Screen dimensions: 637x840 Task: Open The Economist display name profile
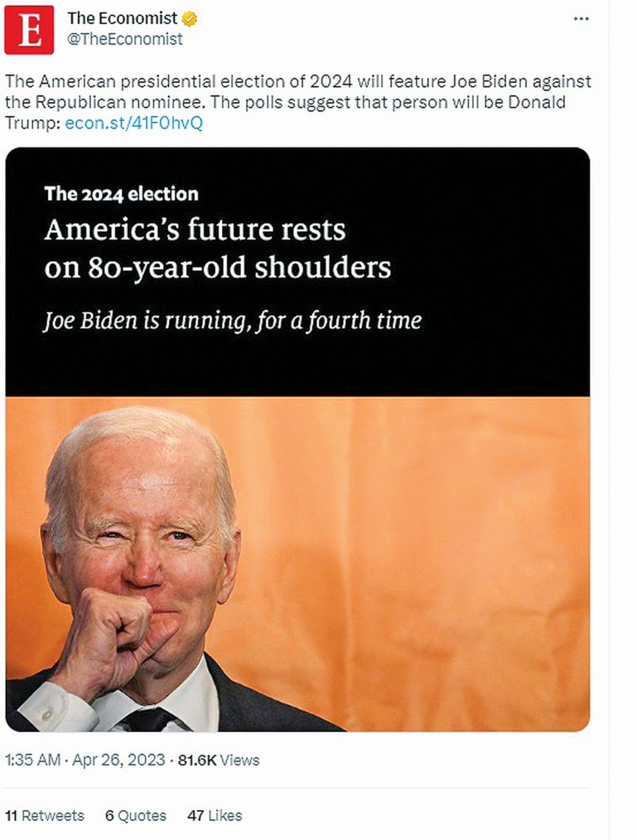pos(122,18)
